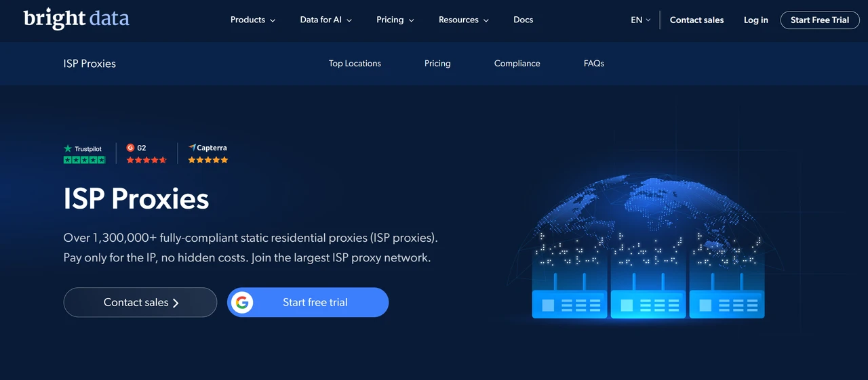Image resolution: width=868 pixels, height=380 pixels.
Task: Click the ISP Proxies sub-navigation title
Action: coord(90,64)
